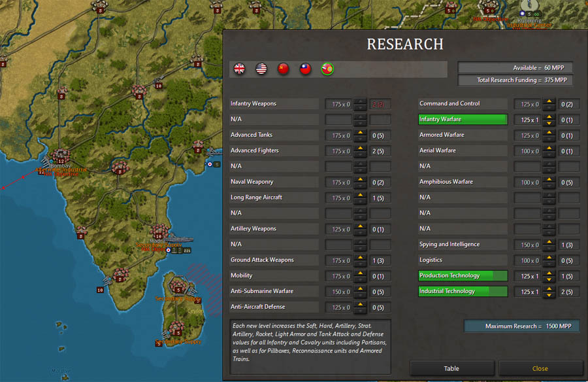
Task: Select the Advanced Fighters research label
Action: click(274, 150)
